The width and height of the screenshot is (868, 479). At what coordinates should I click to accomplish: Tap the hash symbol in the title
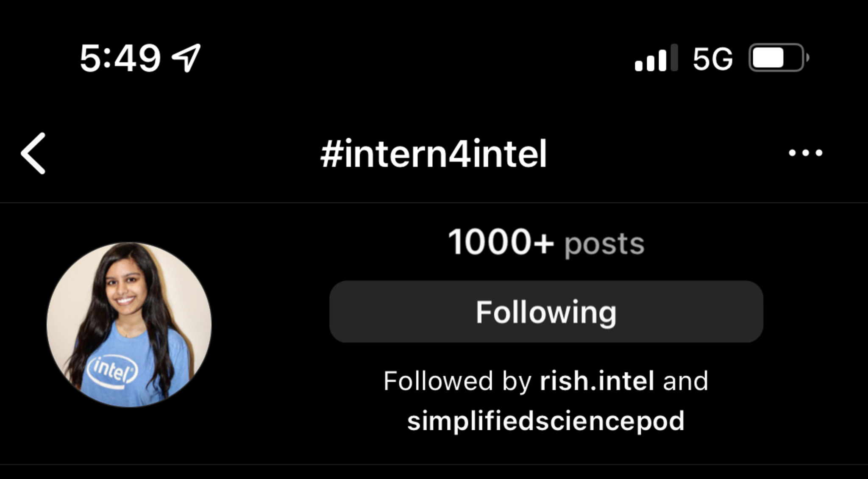331,153
